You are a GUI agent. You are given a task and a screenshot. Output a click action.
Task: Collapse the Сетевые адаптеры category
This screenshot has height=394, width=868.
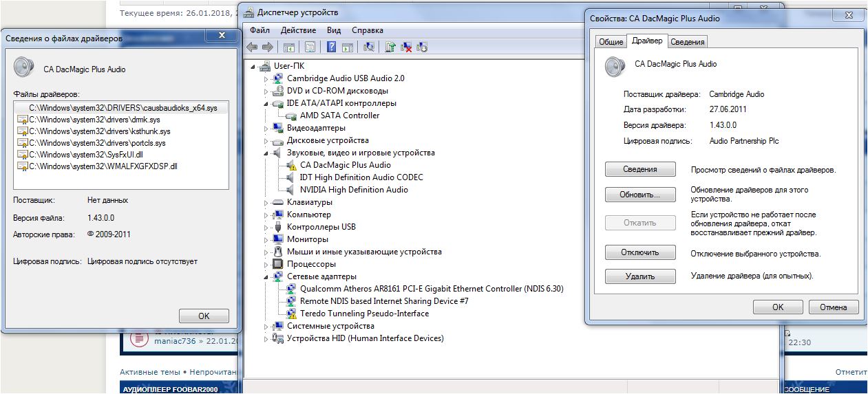(266, 276)
